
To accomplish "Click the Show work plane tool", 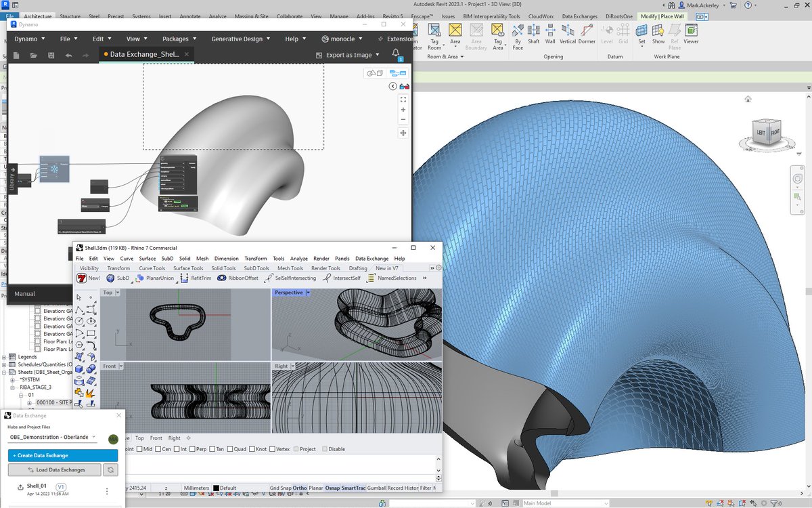I will (x=658, y=33).
